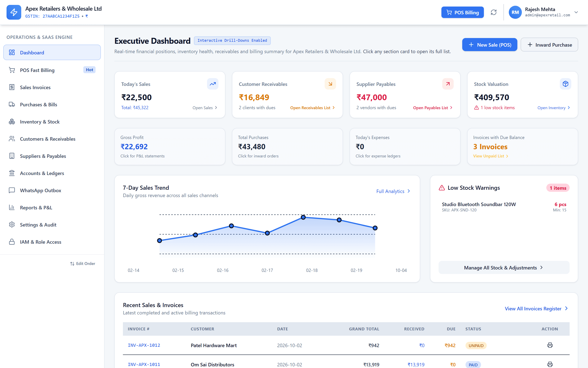588x368 pixels.
Task: Open Dashboard in the sidebar
Action: click(x=52, y=52)
